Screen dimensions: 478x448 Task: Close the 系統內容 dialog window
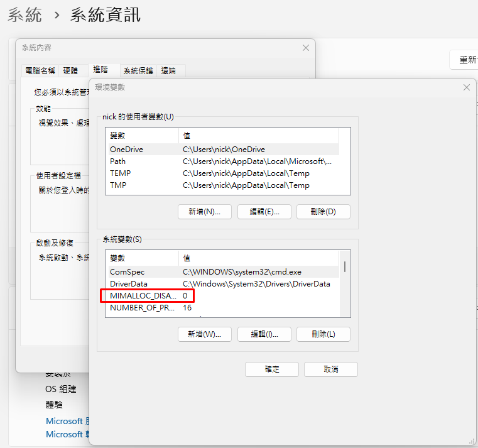[305, 48]
